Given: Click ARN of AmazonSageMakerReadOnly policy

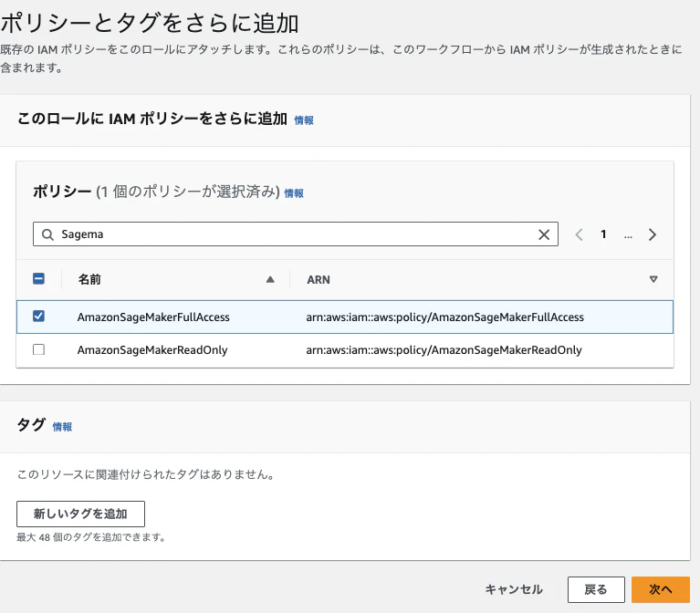Looking at the screenshot, I should [x=444, y=350].
